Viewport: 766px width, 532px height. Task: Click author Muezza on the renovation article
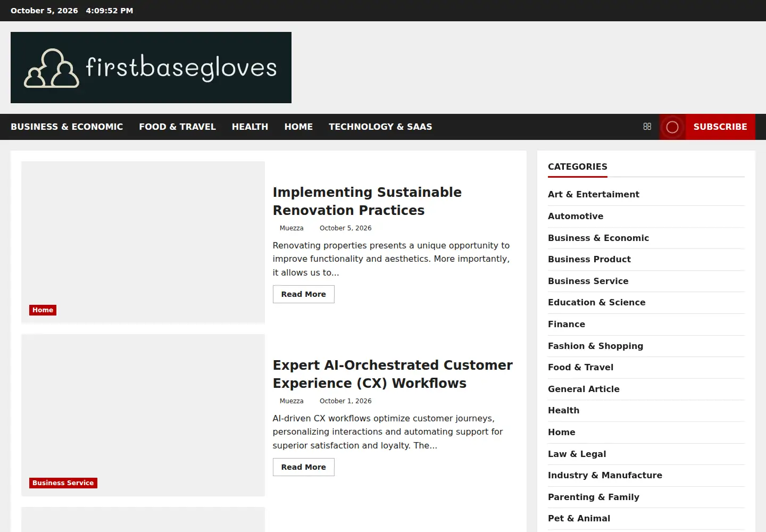(292, 228)
